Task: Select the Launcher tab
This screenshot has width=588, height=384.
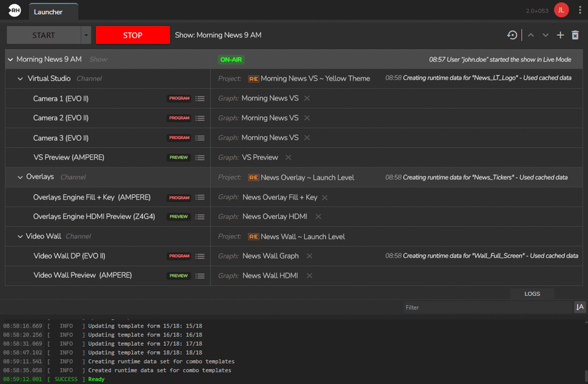Action: (53, 12)
